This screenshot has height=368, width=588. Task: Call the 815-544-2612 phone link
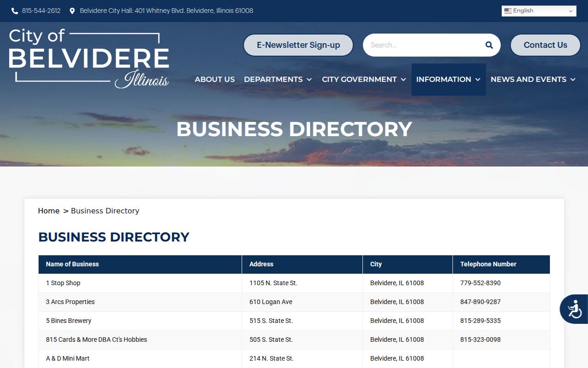pyautogui.click(x=41, y=11)
